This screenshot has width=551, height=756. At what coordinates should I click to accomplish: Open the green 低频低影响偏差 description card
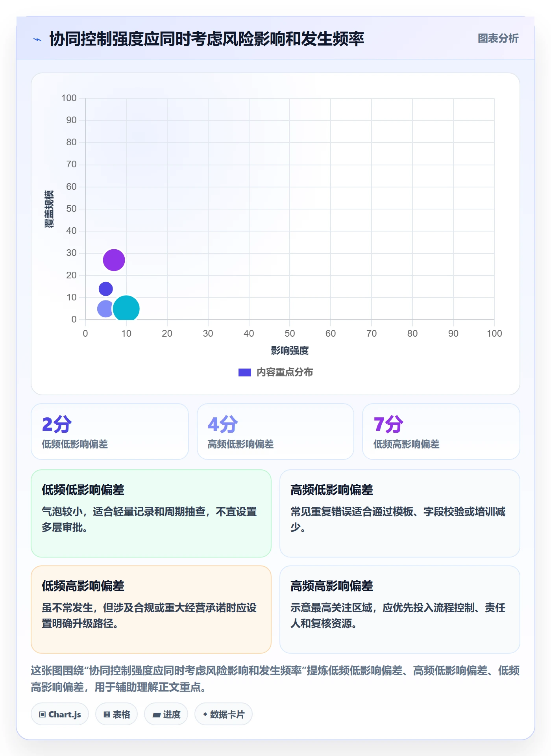(x=151, y=513)
